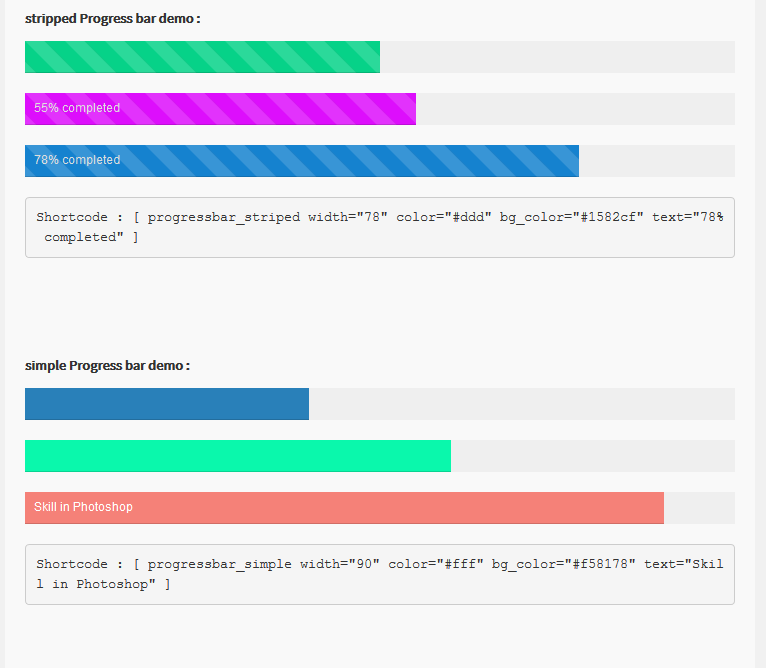This screenshot has width=766, height=668.
Task: Click the magenta 55% completed progress bar
Action: [x=220, y=109]
